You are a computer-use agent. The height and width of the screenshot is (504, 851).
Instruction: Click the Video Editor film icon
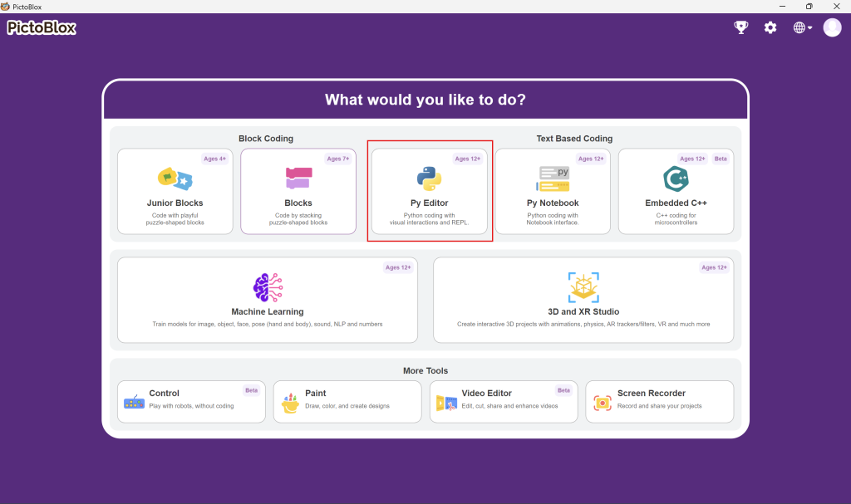click(446, 403)
